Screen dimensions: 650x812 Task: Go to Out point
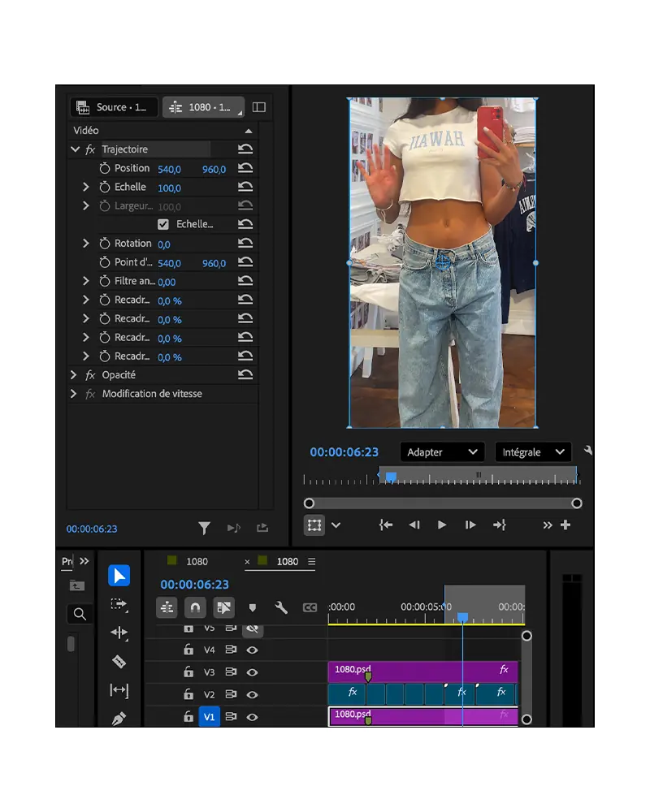[499, 525]
